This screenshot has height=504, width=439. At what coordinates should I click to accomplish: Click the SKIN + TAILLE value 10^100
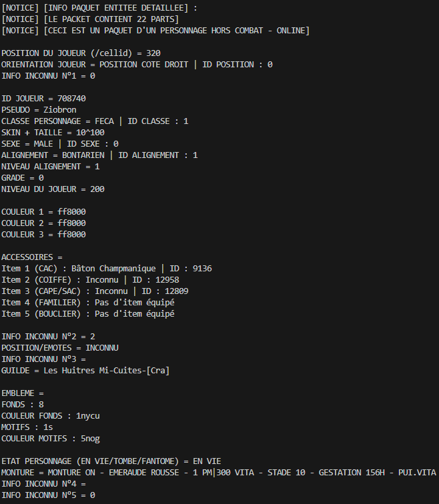(90, 133)
